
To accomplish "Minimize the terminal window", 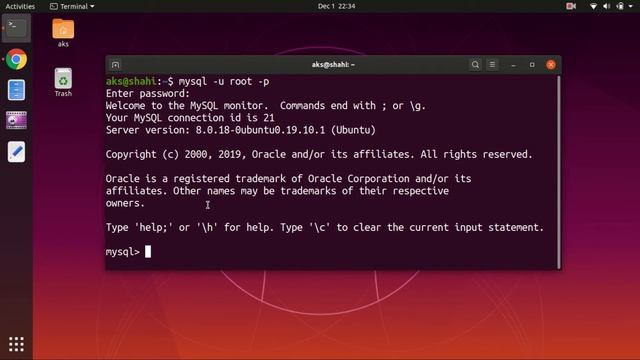I will click(x=513, y=65).
